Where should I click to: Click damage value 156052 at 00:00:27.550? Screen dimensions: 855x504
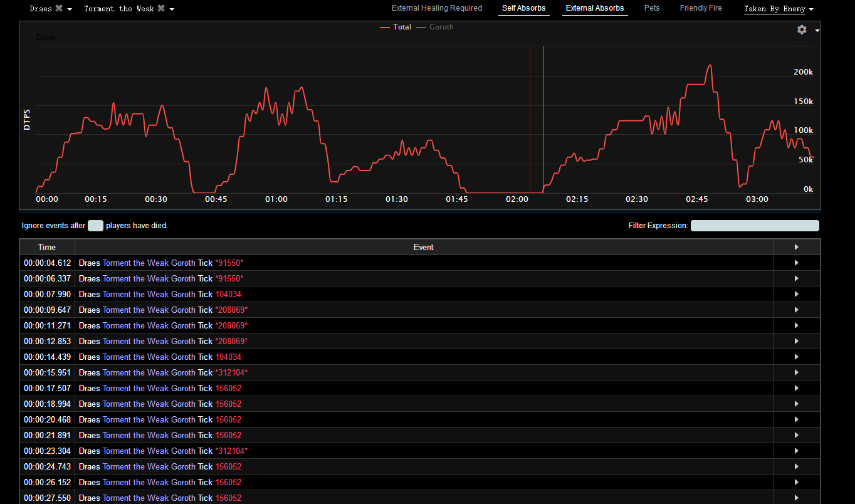pyautogui.click(x=228, y=498)
